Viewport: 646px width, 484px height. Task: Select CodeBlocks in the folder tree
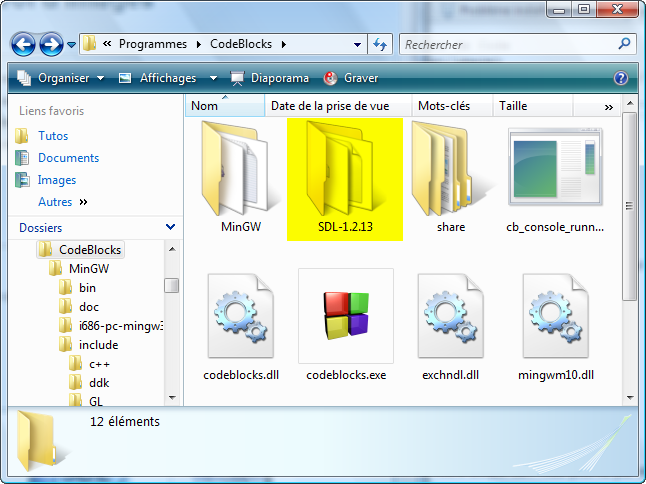click(81, 250)
